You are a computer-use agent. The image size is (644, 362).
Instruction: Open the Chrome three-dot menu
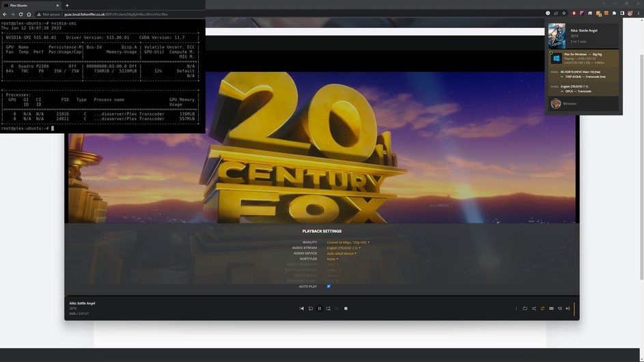click(639, 13)
